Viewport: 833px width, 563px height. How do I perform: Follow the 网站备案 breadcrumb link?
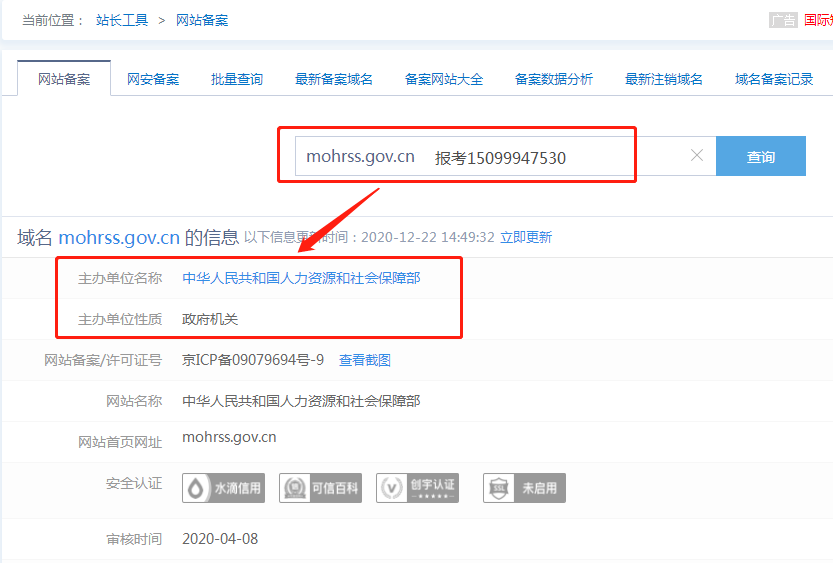[202, 20]
